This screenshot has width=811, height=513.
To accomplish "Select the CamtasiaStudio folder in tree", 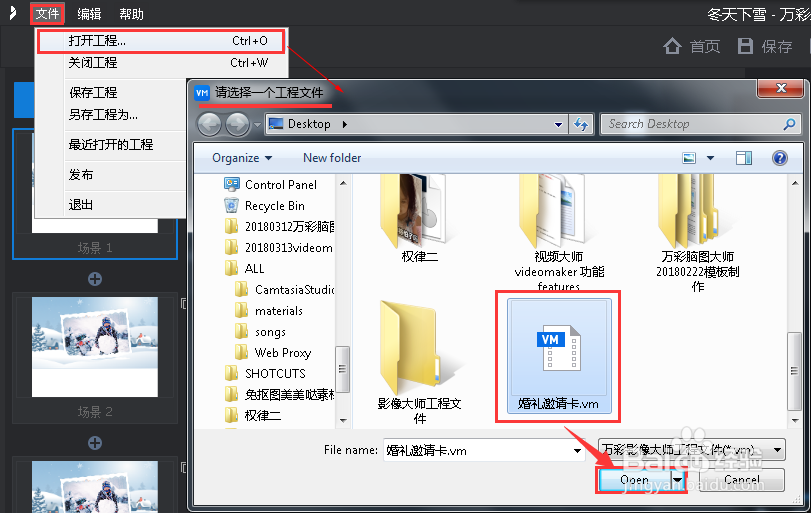I will [x=284, y=290].
